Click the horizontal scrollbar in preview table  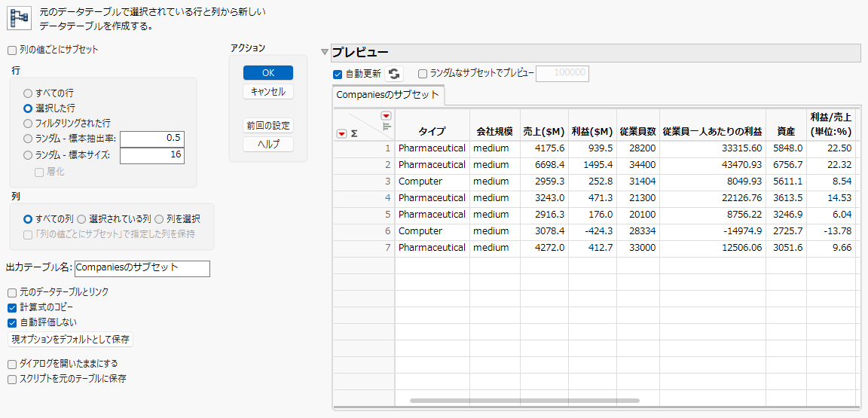[524, 400]
